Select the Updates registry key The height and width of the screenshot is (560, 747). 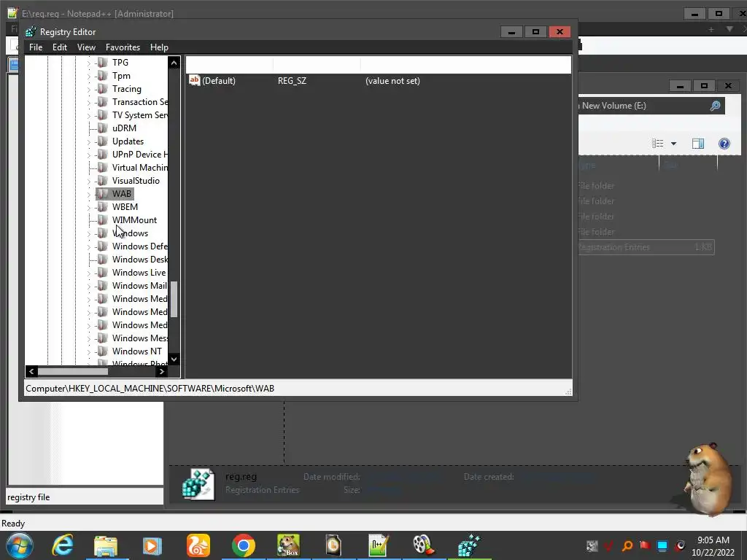click(128, 141)
